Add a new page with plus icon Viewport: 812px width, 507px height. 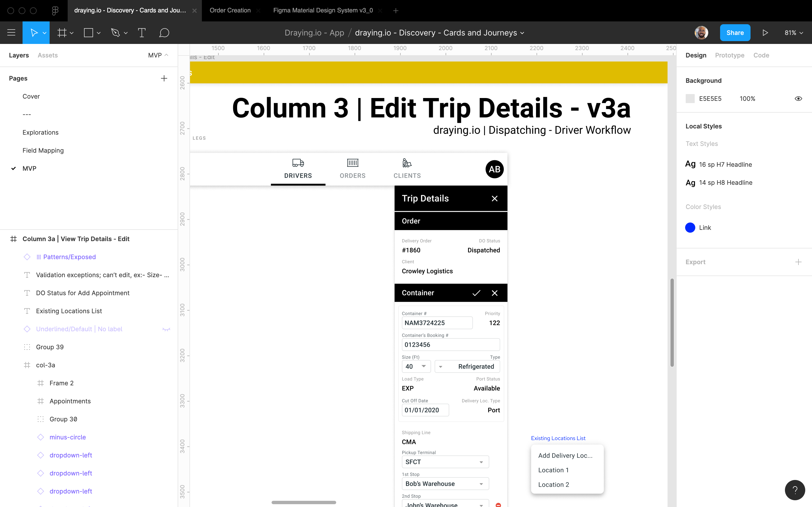164,79
